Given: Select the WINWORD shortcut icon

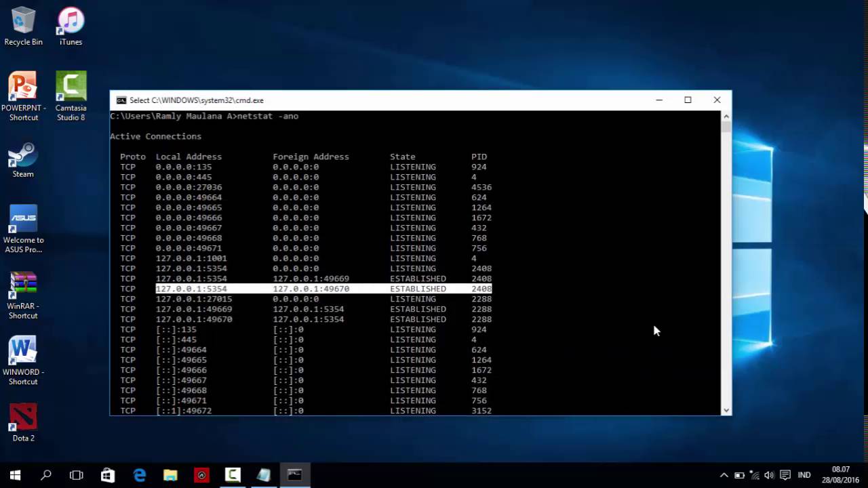Looking at the screenshot, I should 23,361.
